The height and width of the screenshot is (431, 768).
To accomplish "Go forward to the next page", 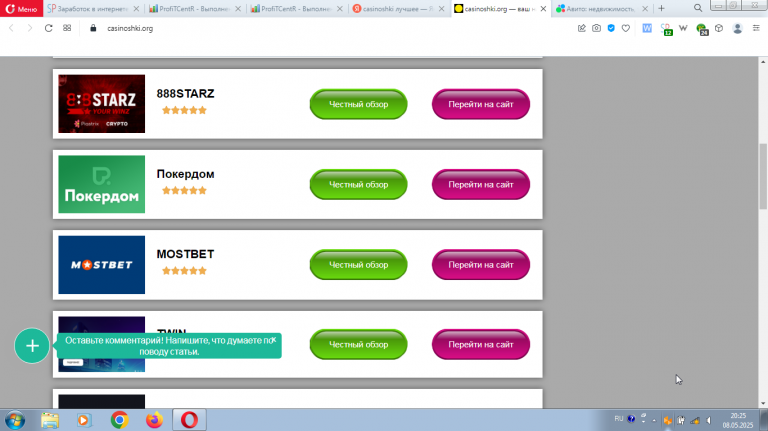I will [30, 28].
